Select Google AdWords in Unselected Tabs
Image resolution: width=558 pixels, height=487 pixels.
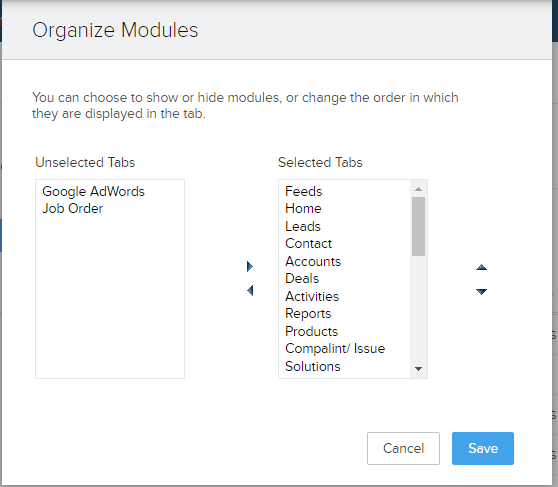coord(93,192)
